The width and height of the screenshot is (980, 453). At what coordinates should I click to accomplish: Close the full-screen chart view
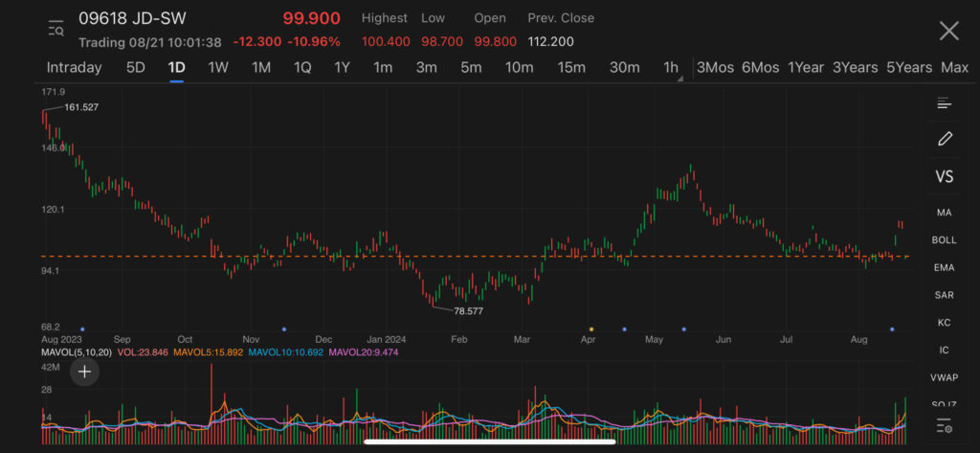point(948,30)
